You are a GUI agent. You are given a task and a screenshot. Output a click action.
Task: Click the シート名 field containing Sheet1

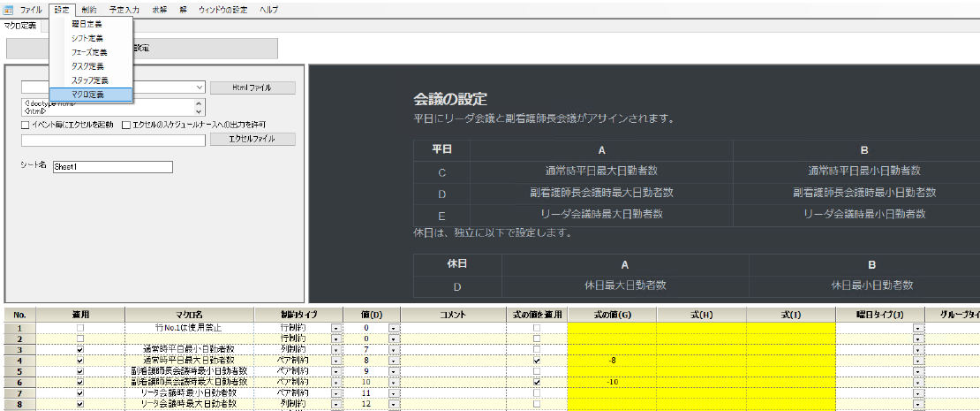tap(112, 167)
